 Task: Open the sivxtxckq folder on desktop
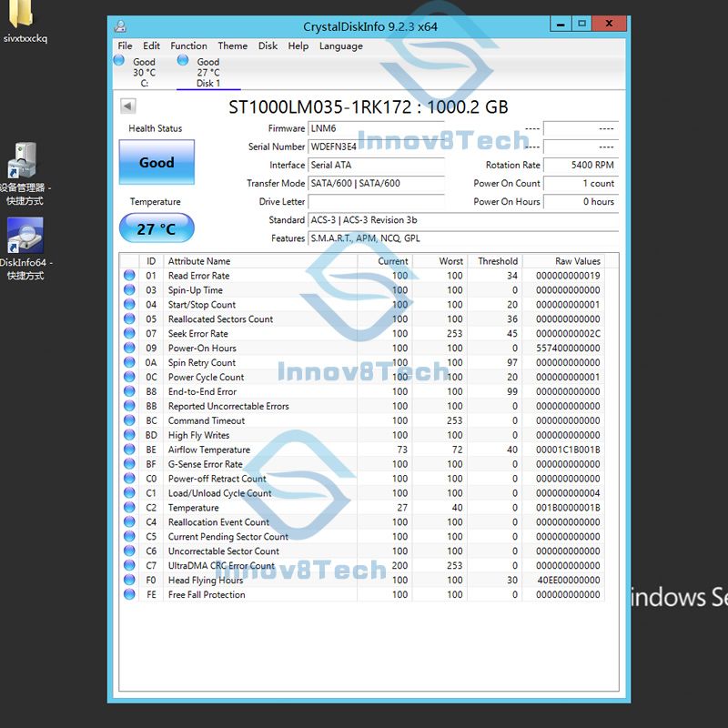[25, 14]
